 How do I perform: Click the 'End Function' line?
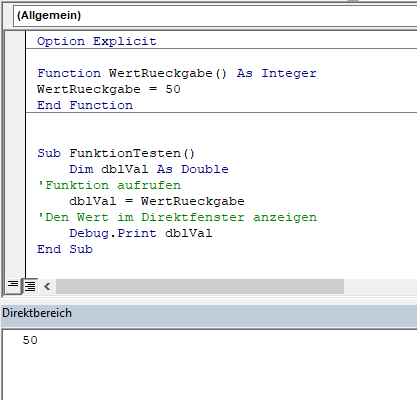click(x=85, y=105)
